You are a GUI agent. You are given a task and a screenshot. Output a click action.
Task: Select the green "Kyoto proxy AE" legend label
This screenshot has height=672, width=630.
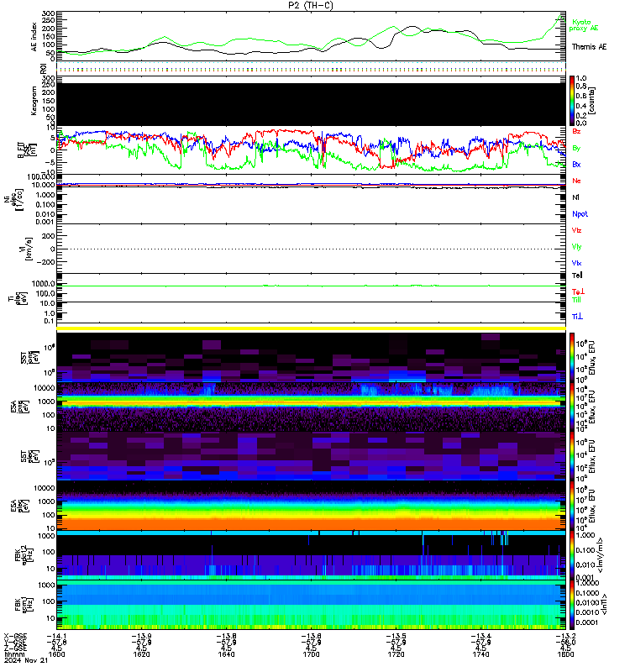583,25
